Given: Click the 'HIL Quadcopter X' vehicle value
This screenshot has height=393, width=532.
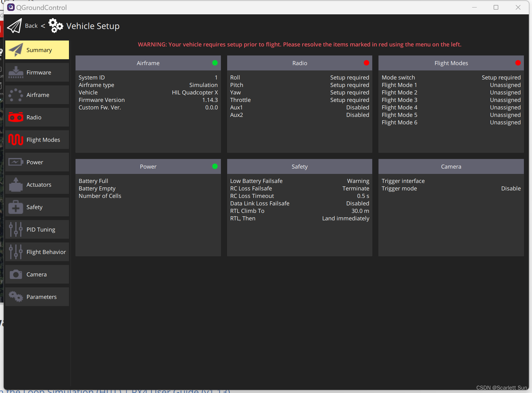Looking at the screenshot, I should 195,93.
